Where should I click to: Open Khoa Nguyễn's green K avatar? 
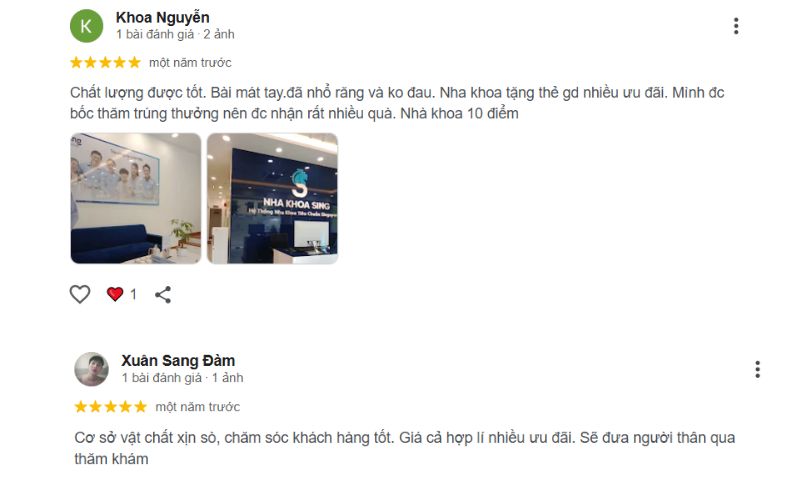click(86, 26)
